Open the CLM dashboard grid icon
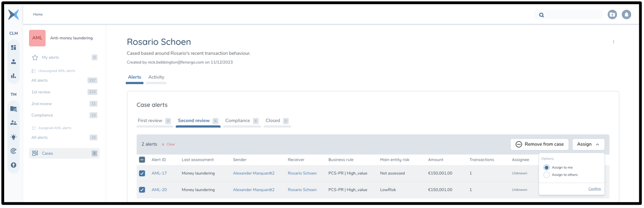Screen dimensions: 644x208 tap(14, 47)
